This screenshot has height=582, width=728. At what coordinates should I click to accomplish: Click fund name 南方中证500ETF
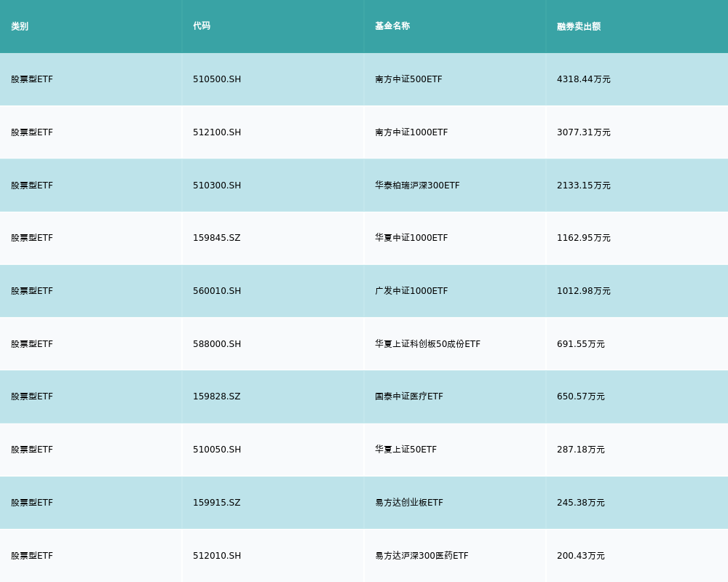(408, 79)
